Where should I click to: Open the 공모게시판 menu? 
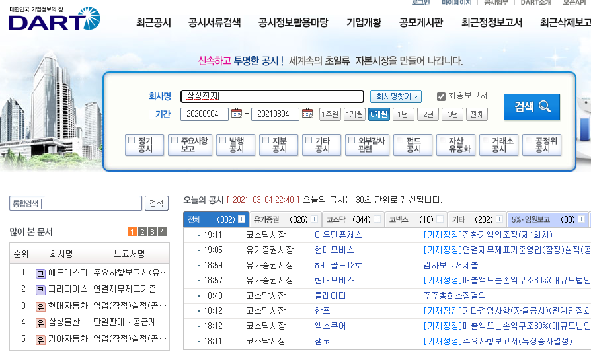pos(421,22)
